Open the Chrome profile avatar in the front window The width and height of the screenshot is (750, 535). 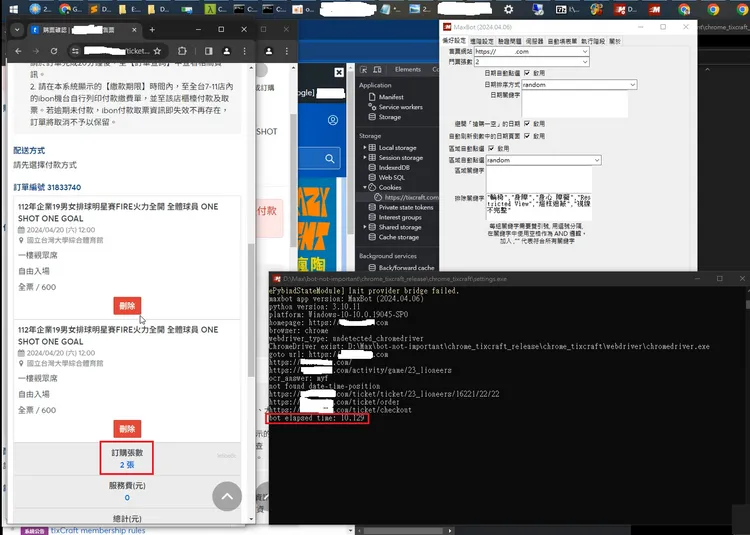[227, 51]
